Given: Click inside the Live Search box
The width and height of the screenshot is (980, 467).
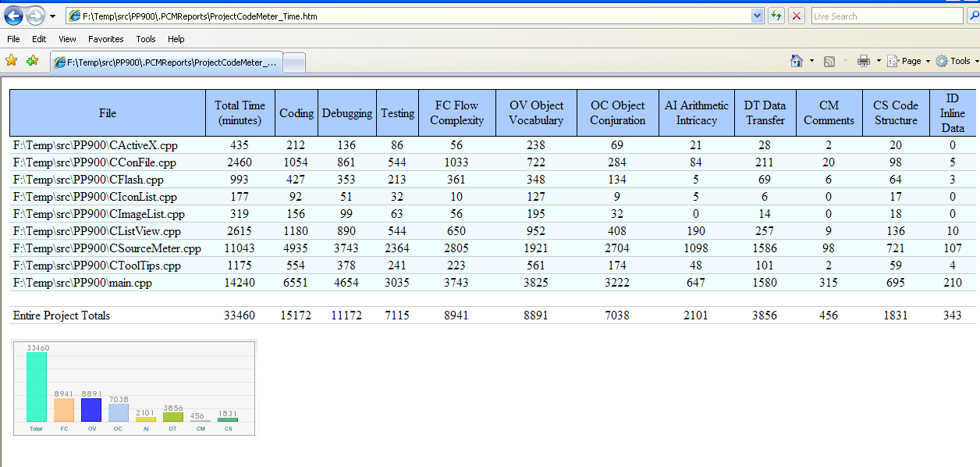Looking at the screenshot, I should coord(886,16).
